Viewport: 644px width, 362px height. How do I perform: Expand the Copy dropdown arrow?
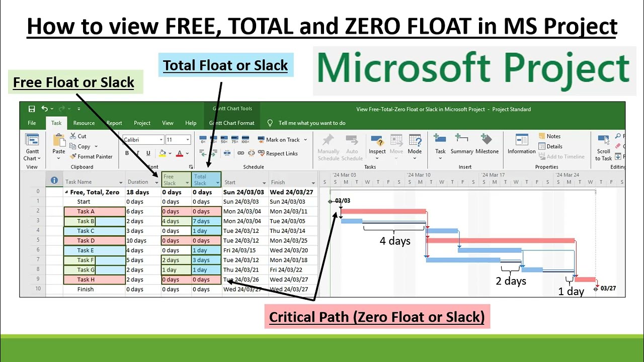96,146
